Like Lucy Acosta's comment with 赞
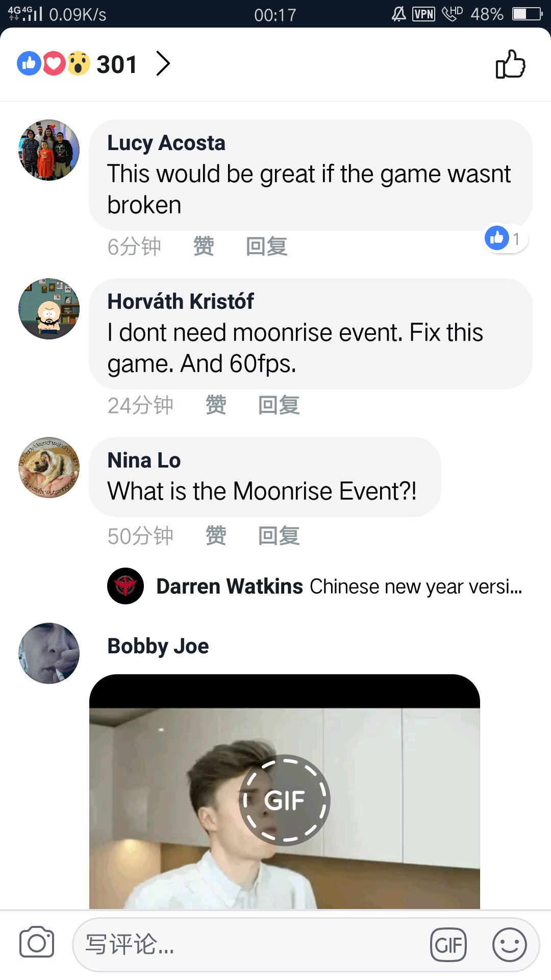 (204, 247)
